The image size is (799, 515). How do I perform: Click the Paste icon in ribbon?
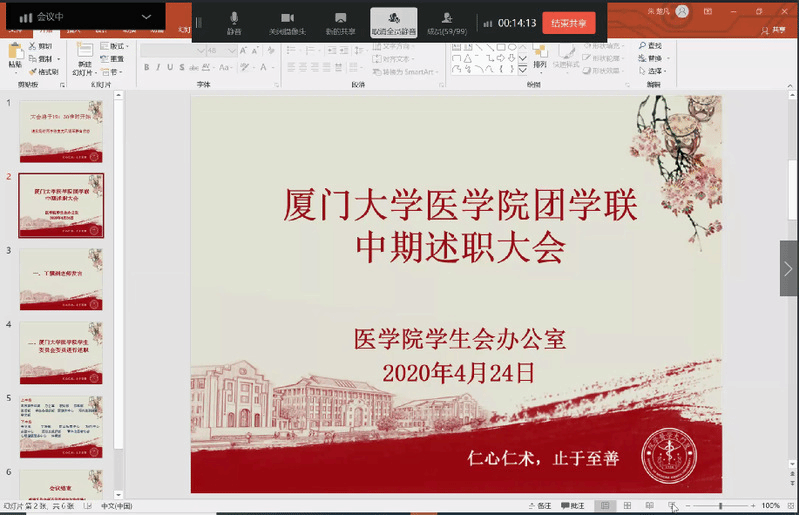15,54
